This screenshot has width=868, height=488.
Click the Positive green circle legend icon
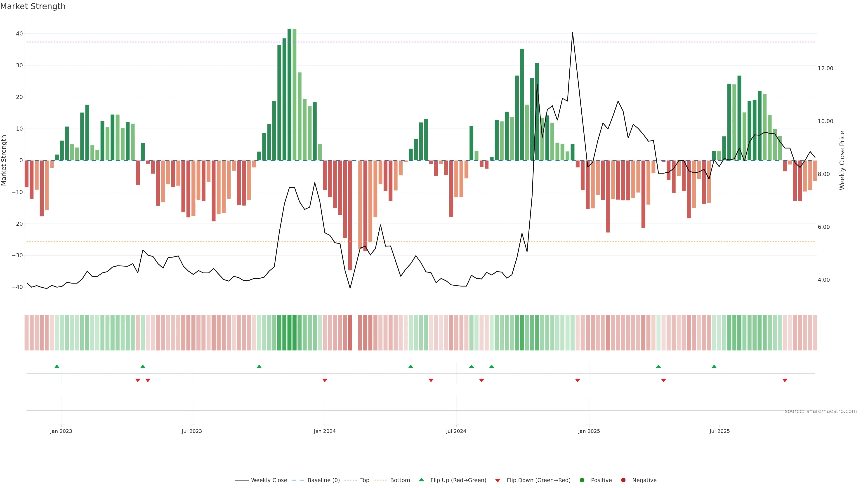click(x=582, y=480)
